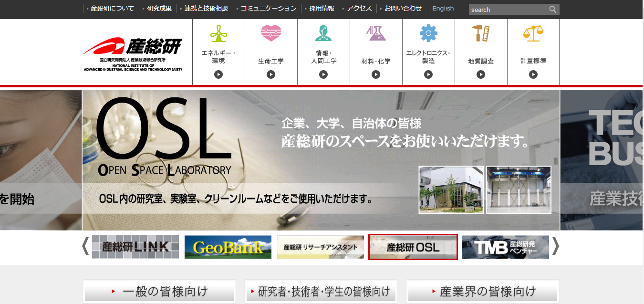Click the OSL Open Space Laboratory main banner
This screenshot has height=304, width=644.
(x=321, y=160)
